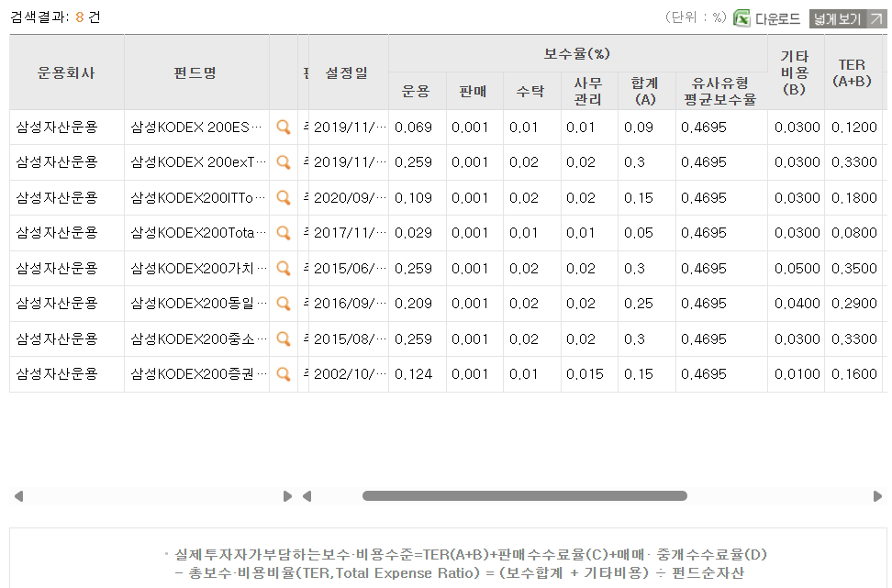
Task: Click 운용 fee value 0.069
Action: click(x=414, y=128)
